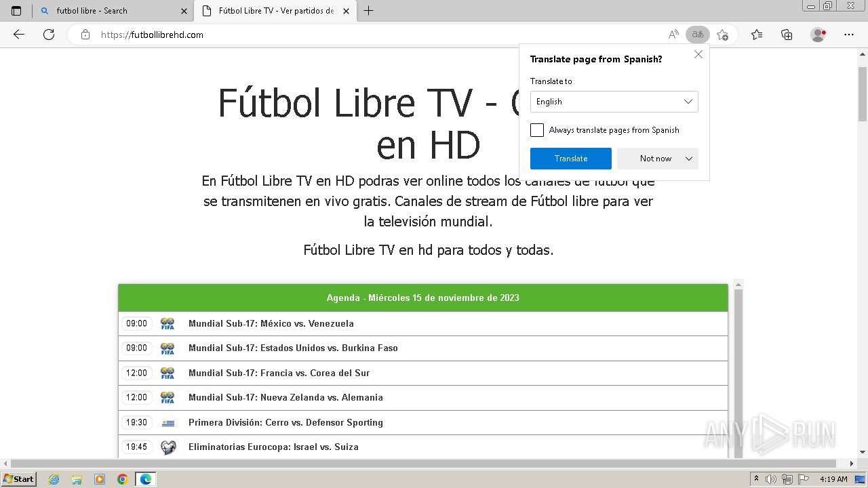Open Estados Unidos vs. Burkina Faso match
The height and width of the screenshot is (488, 868).
423,348
